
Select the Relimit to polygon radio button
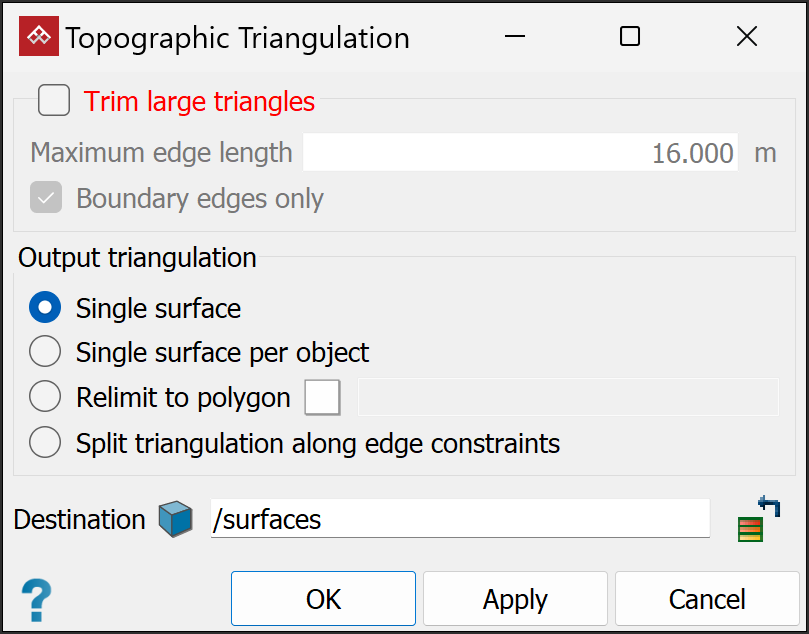coord(46,397)
